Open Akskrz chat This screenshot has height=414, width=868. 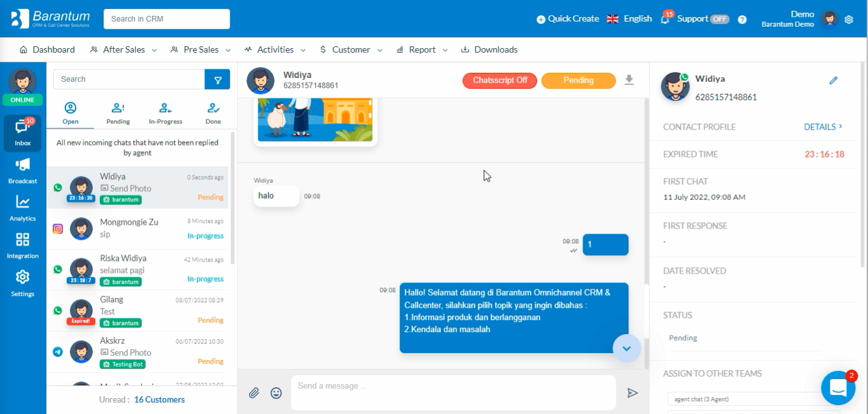point(138,352)
